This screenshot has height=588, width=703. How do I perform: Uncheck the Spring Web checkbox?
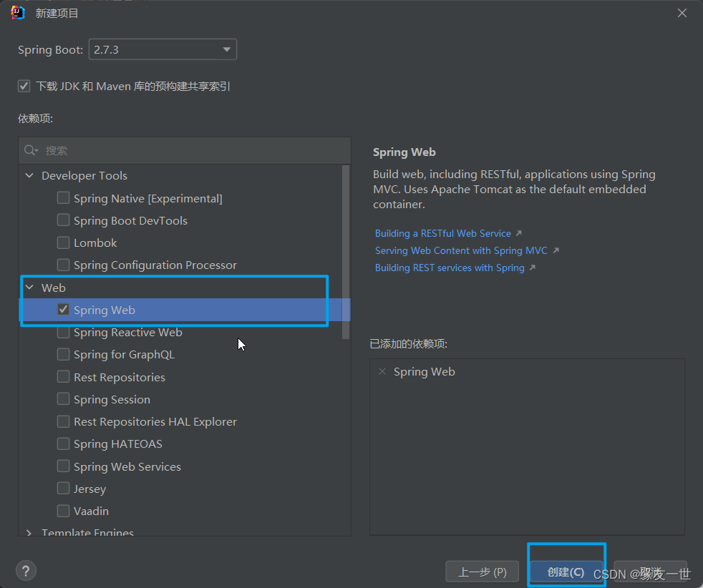coord(63,310)
